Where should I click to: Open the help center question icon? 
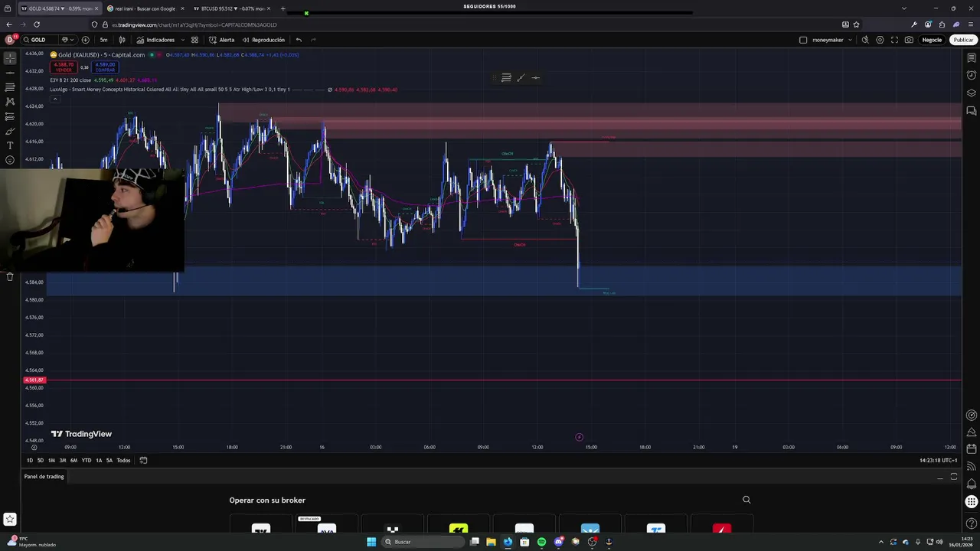click(972, 523)
